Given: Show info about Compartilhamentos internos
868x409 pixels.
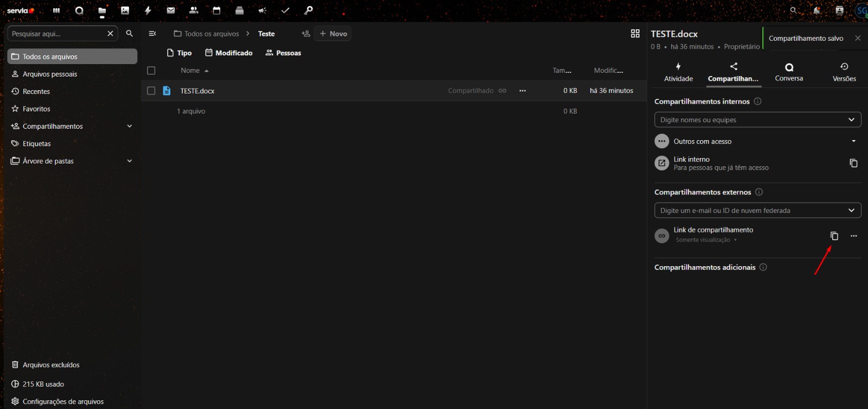Looking at the screenshot, I should pyautogui.click(x=758, y=102).
